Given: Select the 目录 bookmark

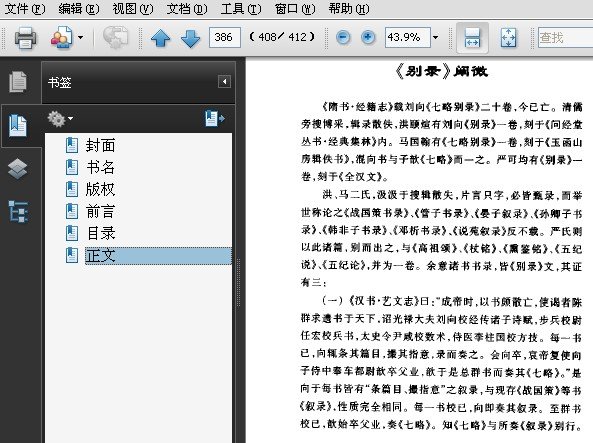Looking at the screenshot, I should 101,233.
